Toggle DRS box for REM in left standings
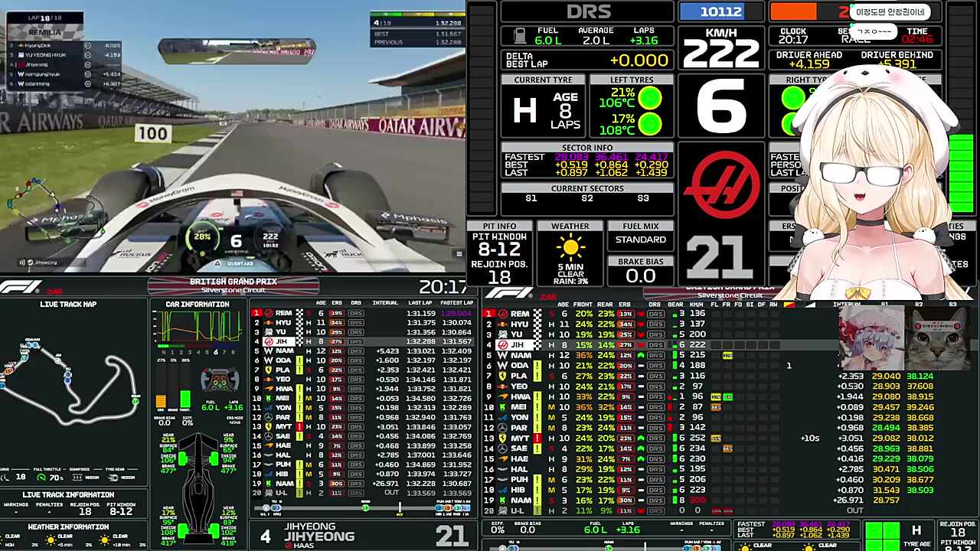 coord(356,313)
